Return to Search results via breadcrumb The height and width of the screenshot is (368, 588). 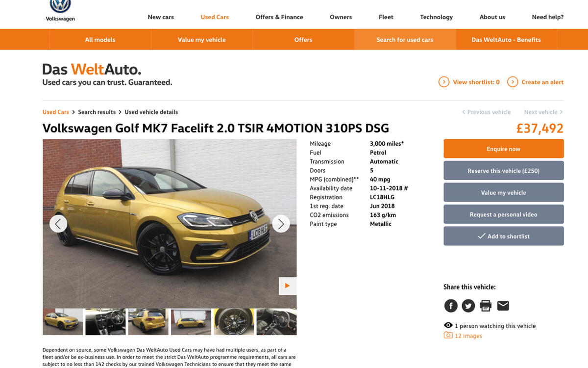[97, 112]
